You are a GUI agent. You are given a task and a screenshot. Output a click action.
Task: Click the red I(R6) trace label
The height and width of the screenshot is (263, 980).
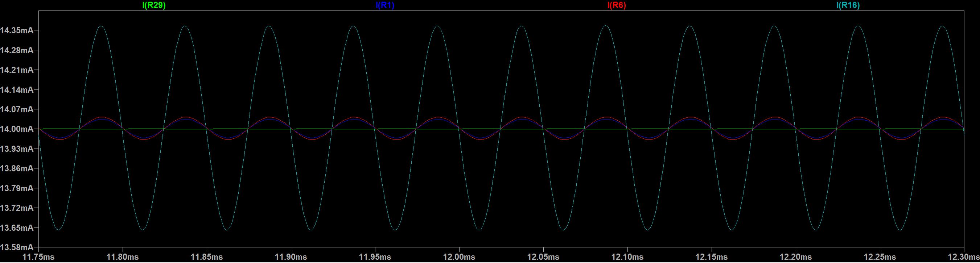pyautogui.click(x=616, y=5)
